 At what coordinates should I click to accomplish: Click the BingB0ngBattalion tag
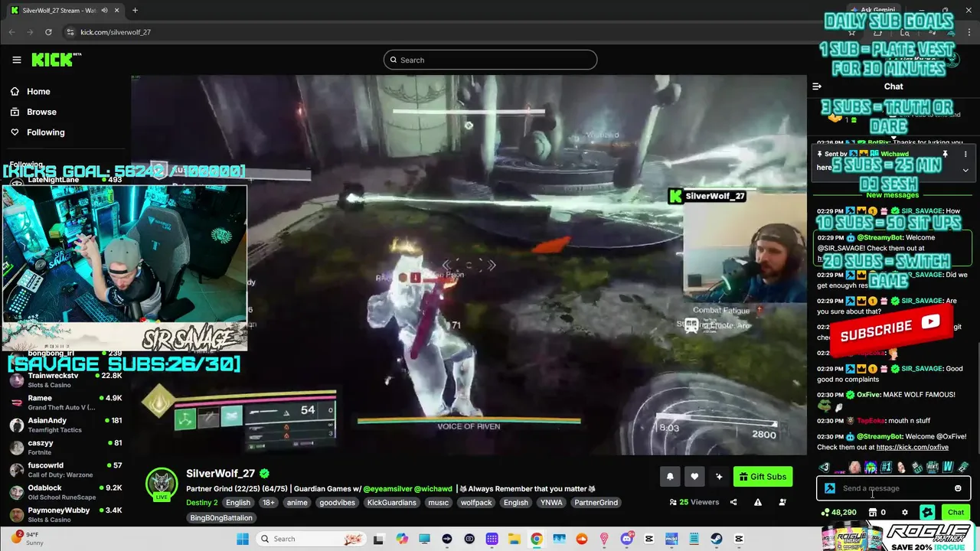[x=221, y=518]
